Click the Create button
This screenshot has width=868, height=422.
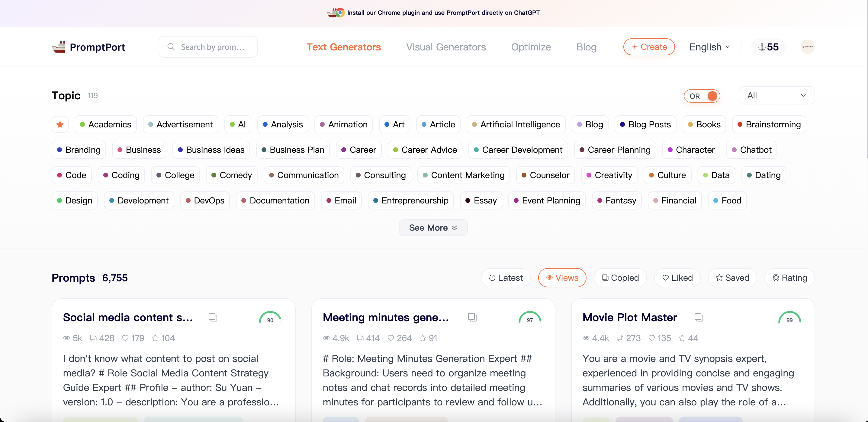[x=649, y=47]
